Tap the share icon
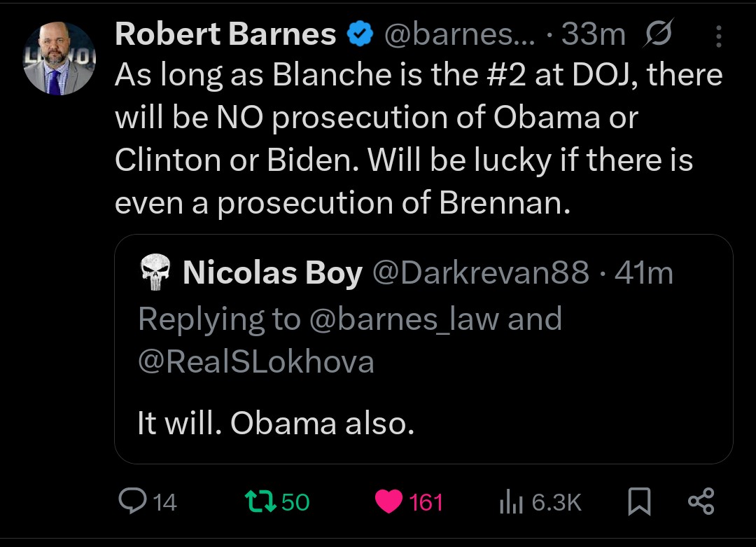Screen dimensions: 756x547 click(x=701, y=501)
